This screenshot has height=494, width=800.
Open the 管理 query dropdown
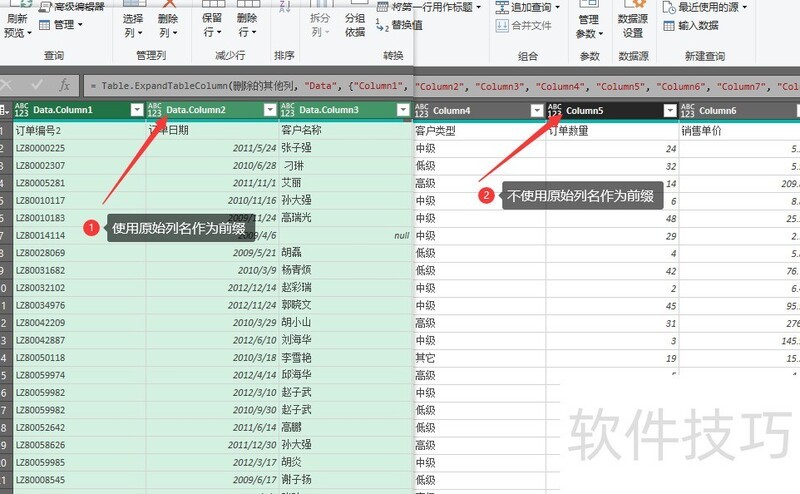click(x=61, y=24)
